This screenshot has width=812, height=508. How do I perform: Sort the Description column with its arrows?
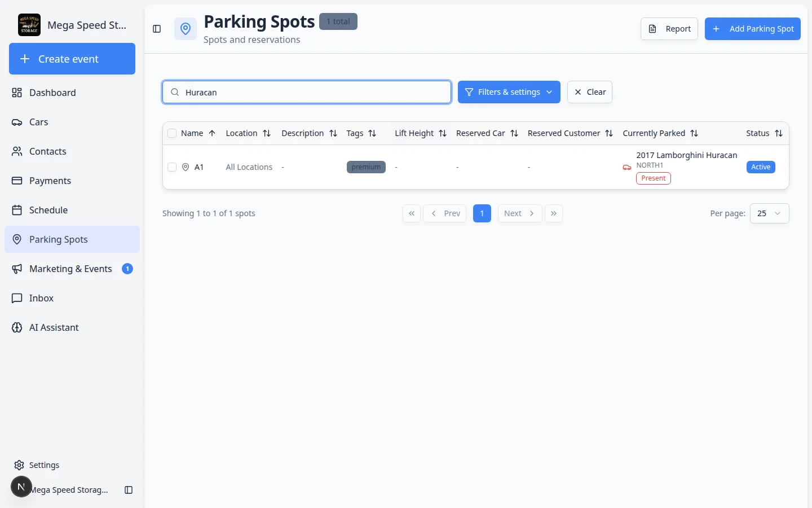pyautogui.click(x=333, y=133)
